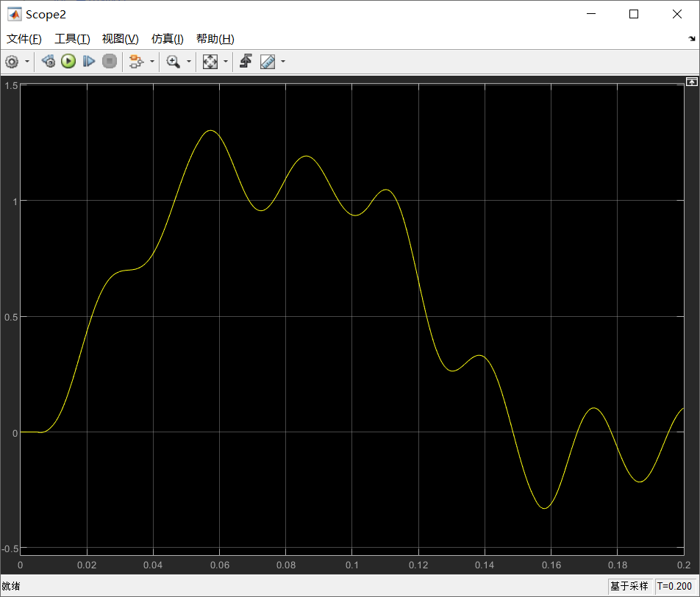Image resolution: width=700 pixels, height=597 pixels.
Task: Click the 1.5 y-axis label
Action: pos(11,86)
